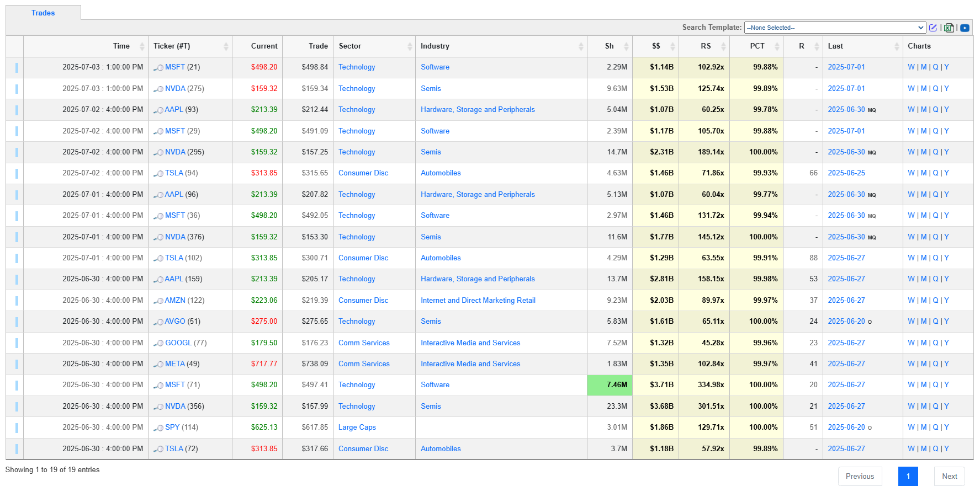Sort by the Time column arrows

pyautogui.click(x=142, y=46)
